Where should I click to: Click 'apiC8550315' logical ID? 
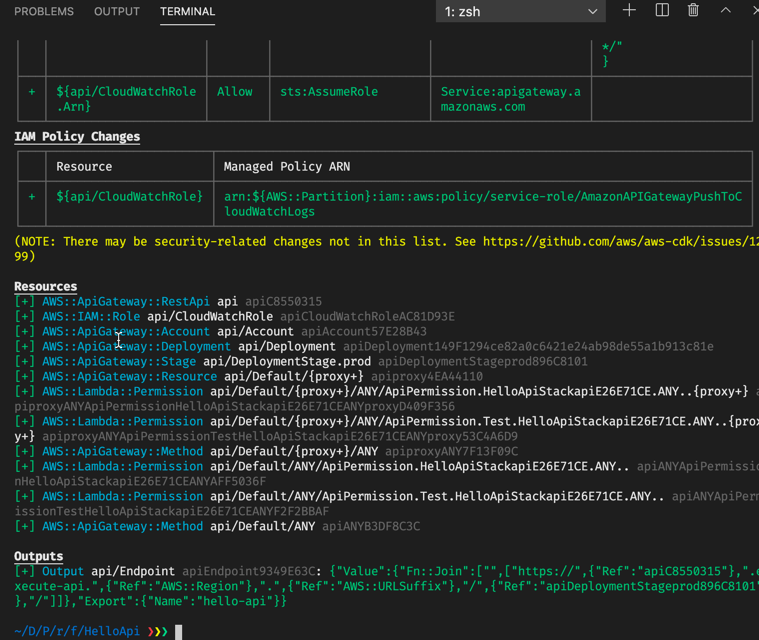283,302
